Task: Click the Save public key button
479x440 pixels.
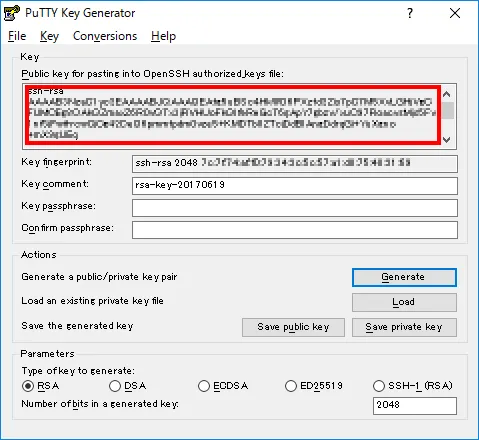Action: [293, 327]
